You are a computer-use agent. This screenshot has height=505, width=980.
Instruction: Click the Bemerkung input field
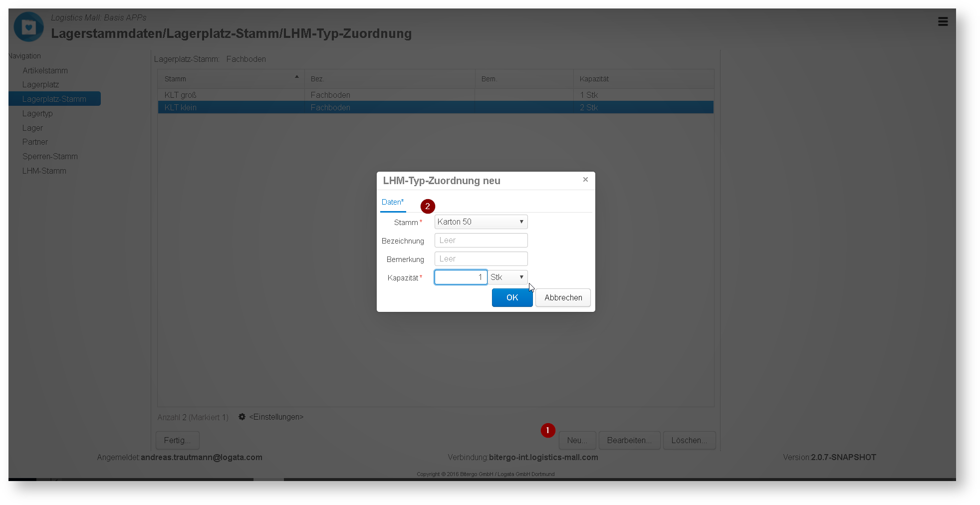click(x=481, y=259)
